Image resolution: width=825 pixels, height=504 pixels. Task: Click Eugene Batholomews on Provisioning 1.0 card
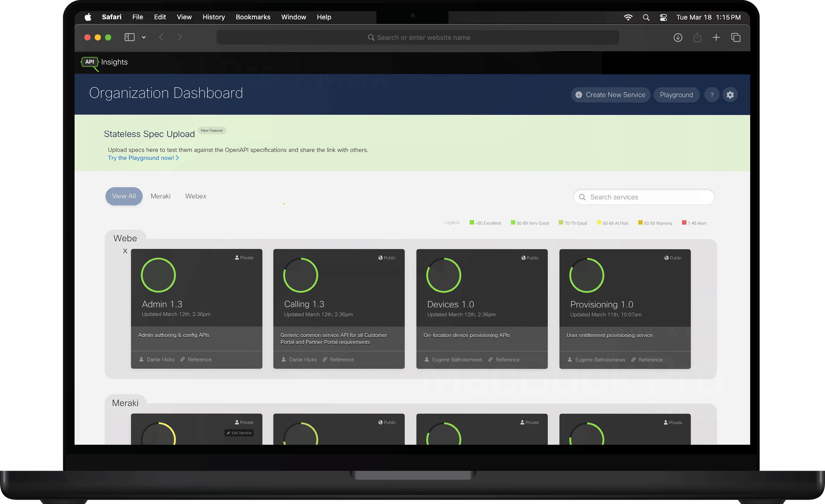[596, 360]
